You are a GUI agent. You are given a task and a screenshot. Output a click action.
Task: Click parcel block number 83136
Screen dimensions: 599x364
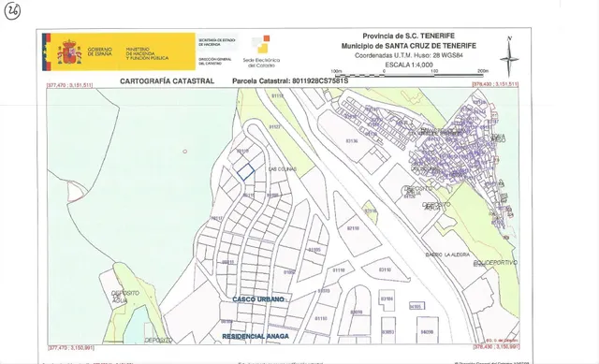coord(352,141)
